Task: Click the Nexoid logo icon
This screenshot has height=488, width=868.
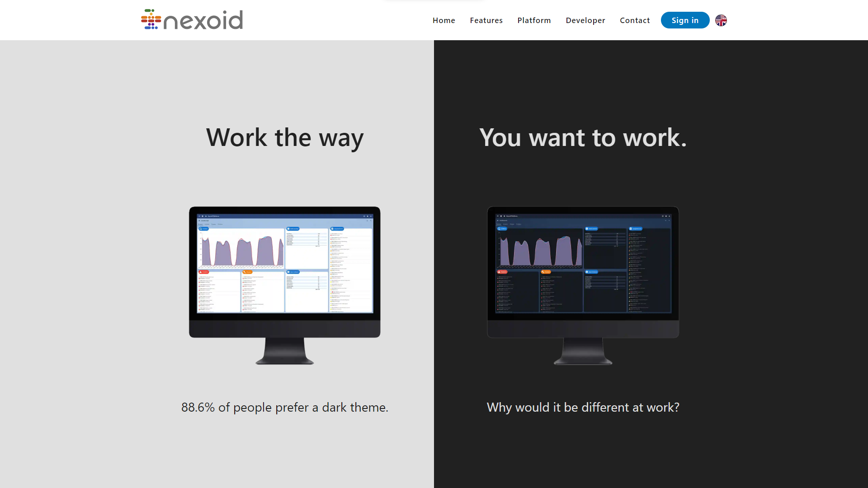Action: click(151, 20)
